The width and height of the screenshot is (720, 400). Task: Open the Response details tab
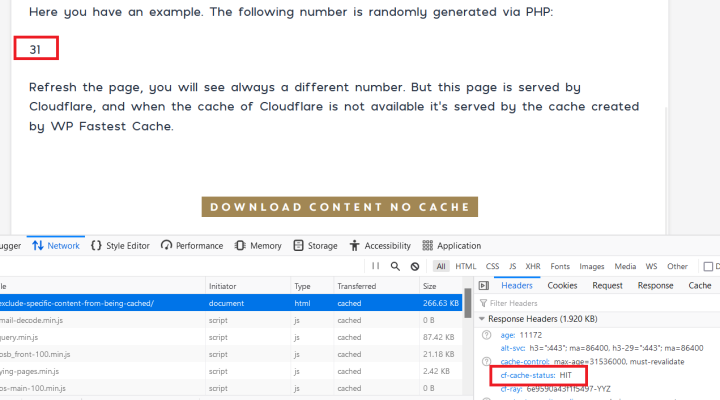(x=655, y=286)
